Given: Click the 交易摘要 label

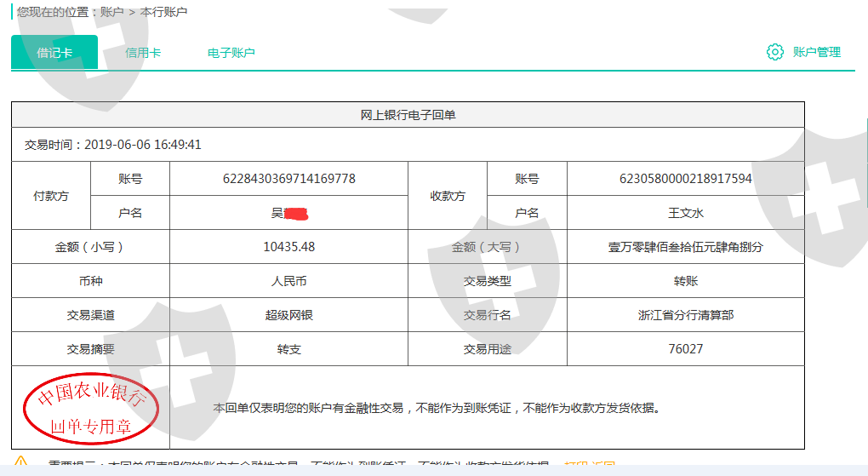Looking at the screenshot, I should pyautogui.click(x=90, y=349).
